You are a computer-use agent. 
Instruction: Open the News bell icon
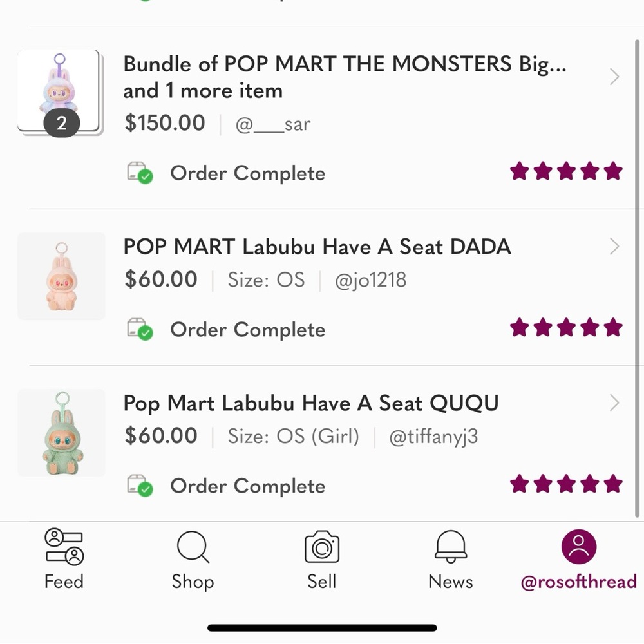(x=450, y=546)
